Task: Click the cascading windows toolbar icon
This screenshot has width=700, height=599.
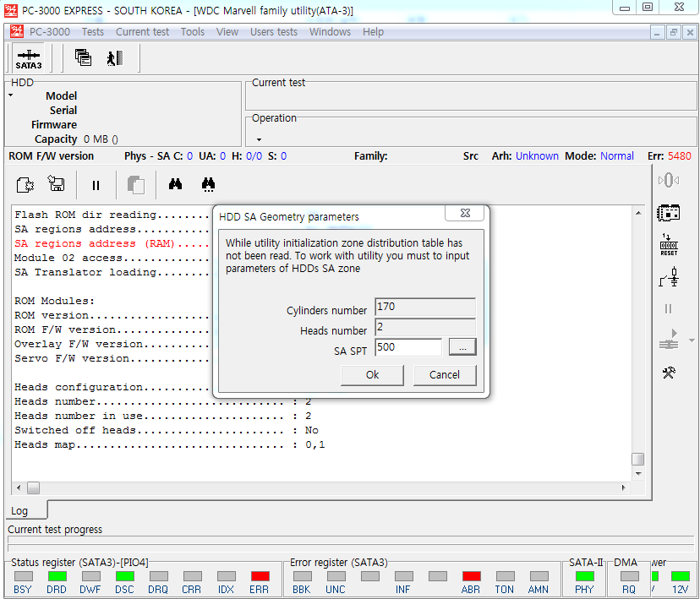Action: click(83, 57)
